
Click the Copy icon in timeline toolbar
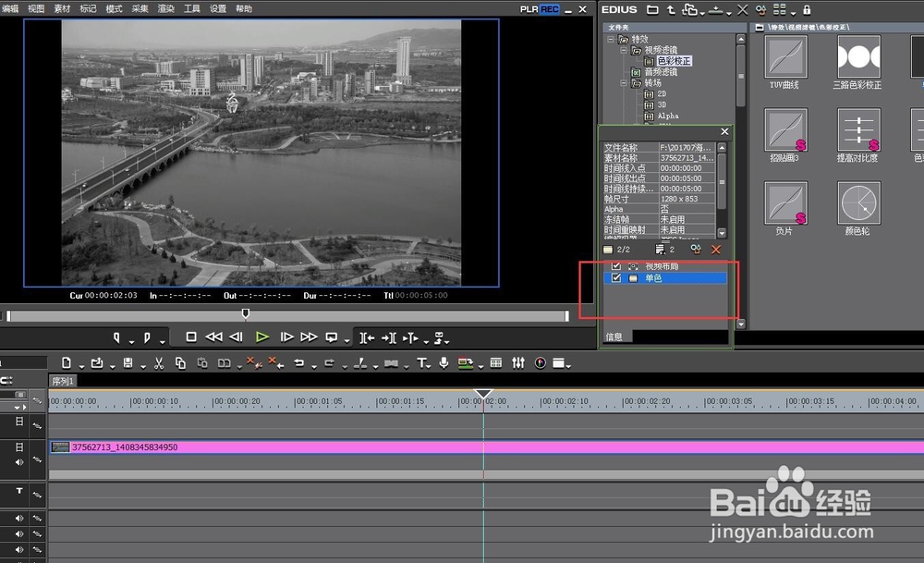pyautogui.click(x=180, y=363)
